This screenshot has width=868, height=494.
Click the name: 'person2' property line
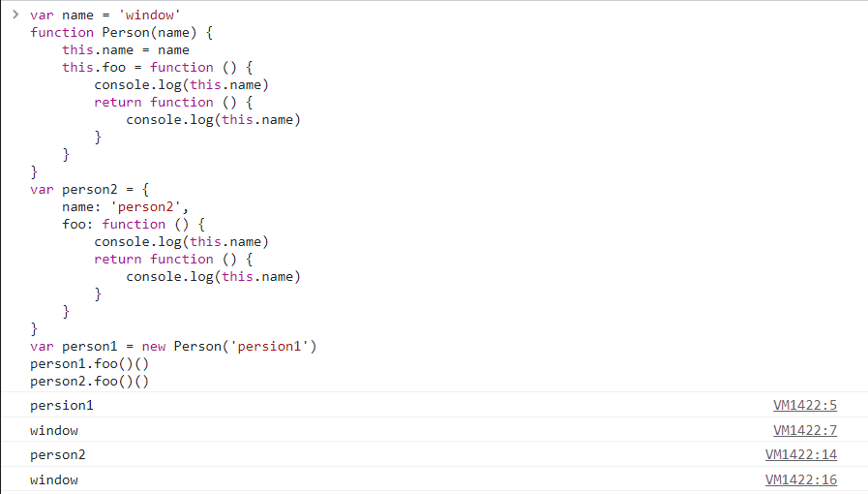coord(126,206)
